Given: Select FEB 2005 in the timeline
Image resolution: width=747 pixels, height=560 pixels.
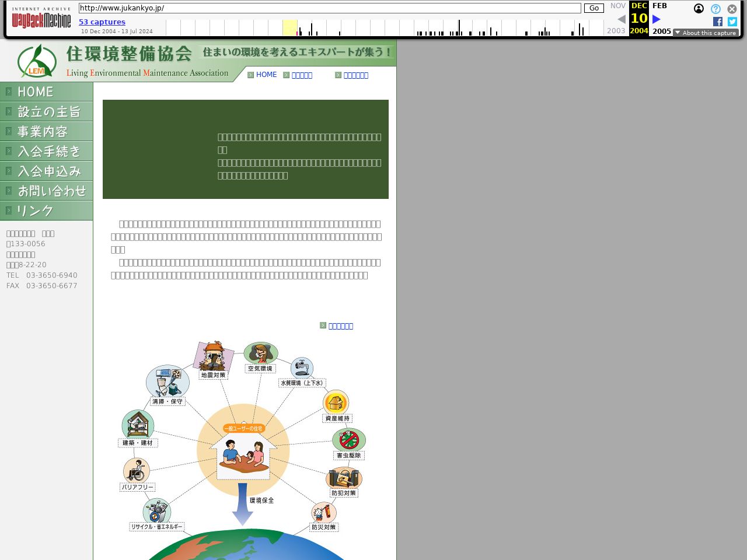Looking at the screenshot, I should [x=661, y=18].
